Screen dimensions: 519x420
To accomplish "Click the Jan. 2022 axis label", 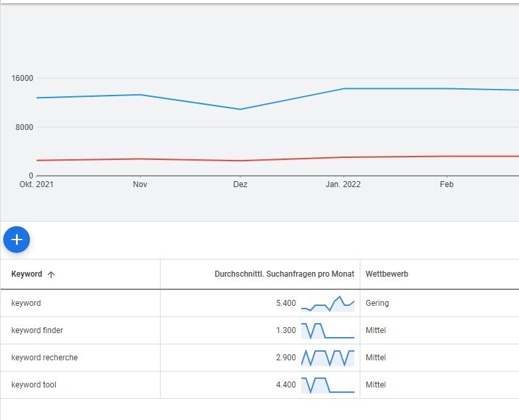I will pyautogui.click(x=343, y=184).
